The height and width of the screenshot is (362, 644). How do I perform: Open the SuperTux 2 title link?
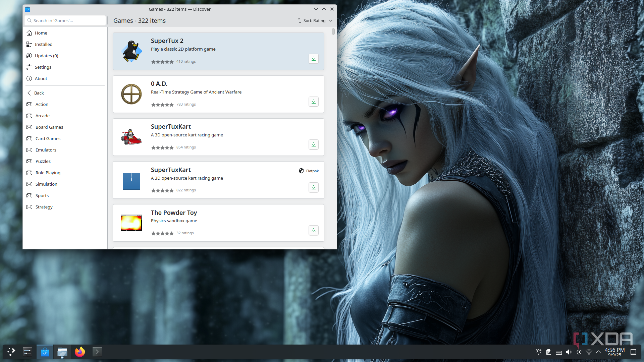tap(167, 41)
